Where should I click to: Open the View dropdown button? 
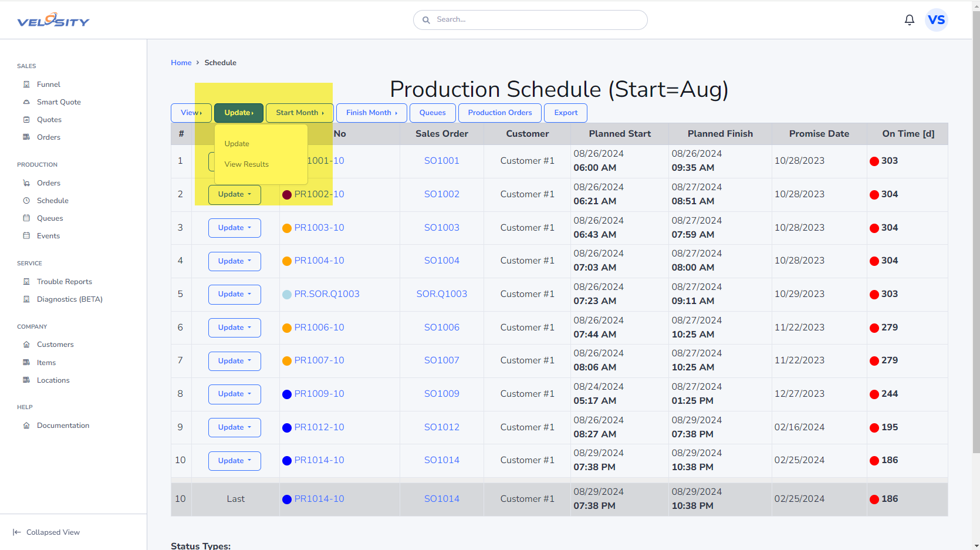pyautogui.click(x=191, y=113)
